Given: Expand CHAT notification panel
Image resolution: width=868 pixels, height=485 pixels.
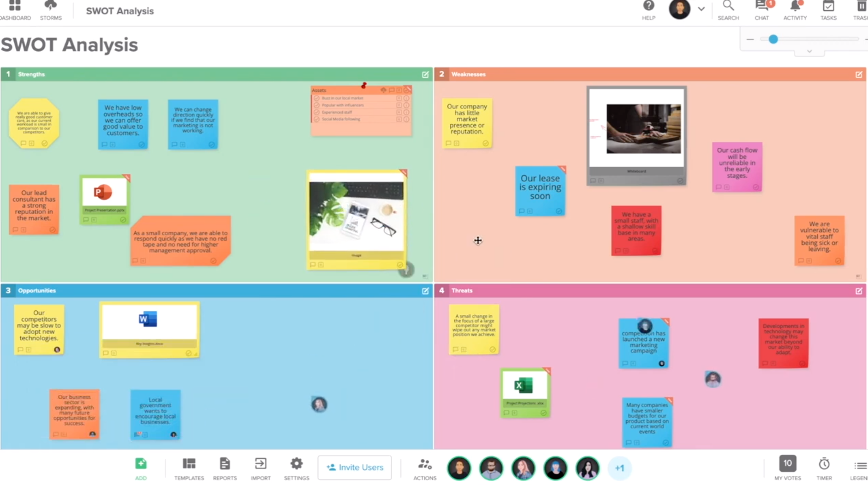Looking at the screenshot, I should (761, 8).
